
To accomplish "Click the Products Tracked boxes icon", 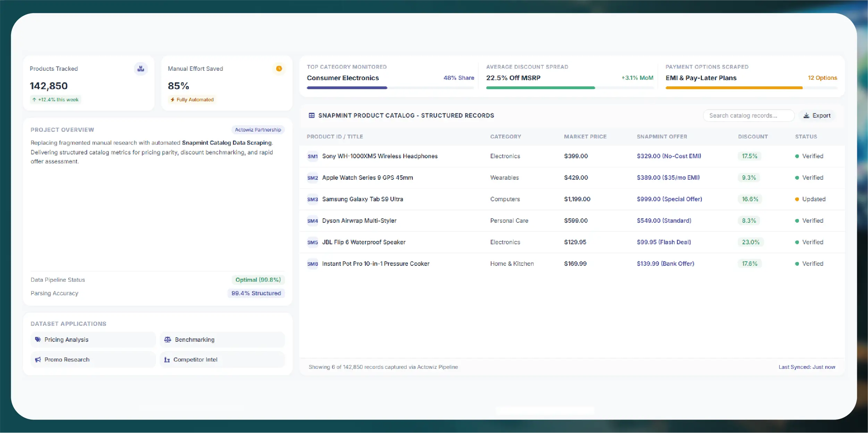I will (x=141, y=69).
